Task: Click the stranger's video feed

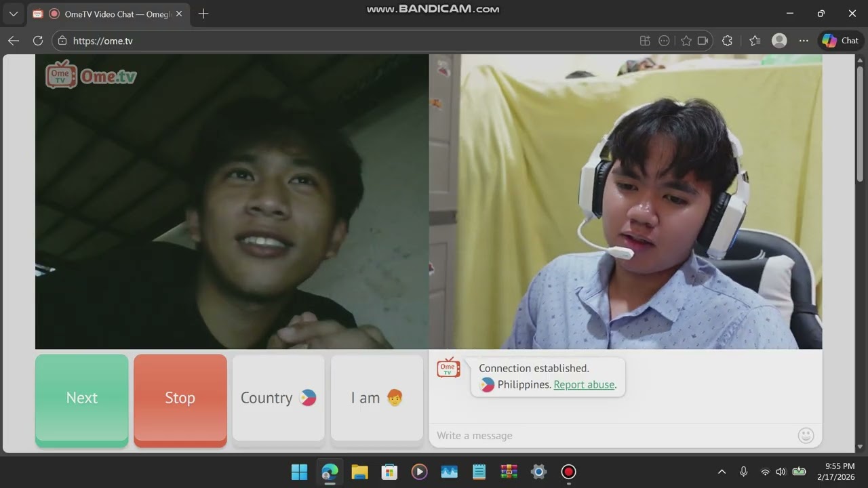Action: click(232, 202)
